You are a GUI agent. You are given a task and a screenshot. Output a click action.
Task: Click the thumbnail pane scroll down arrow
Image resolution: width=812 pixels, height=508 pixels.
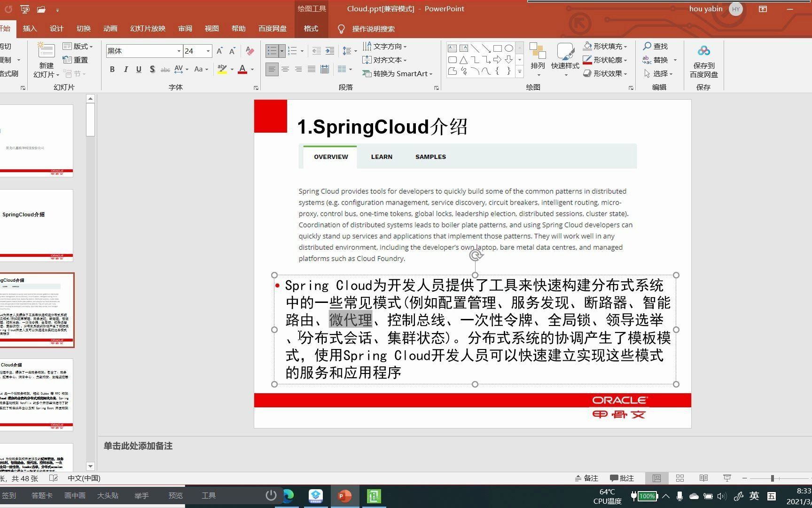(90, 466)
